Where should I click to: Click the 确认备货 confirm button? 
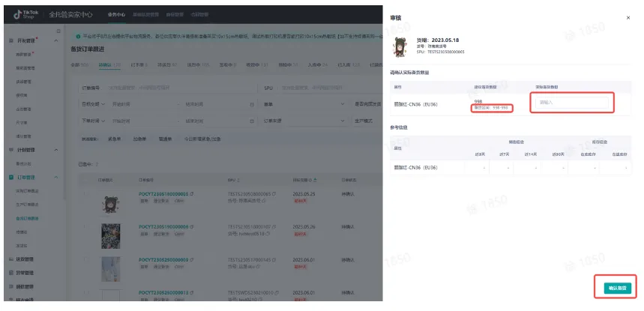617,288
